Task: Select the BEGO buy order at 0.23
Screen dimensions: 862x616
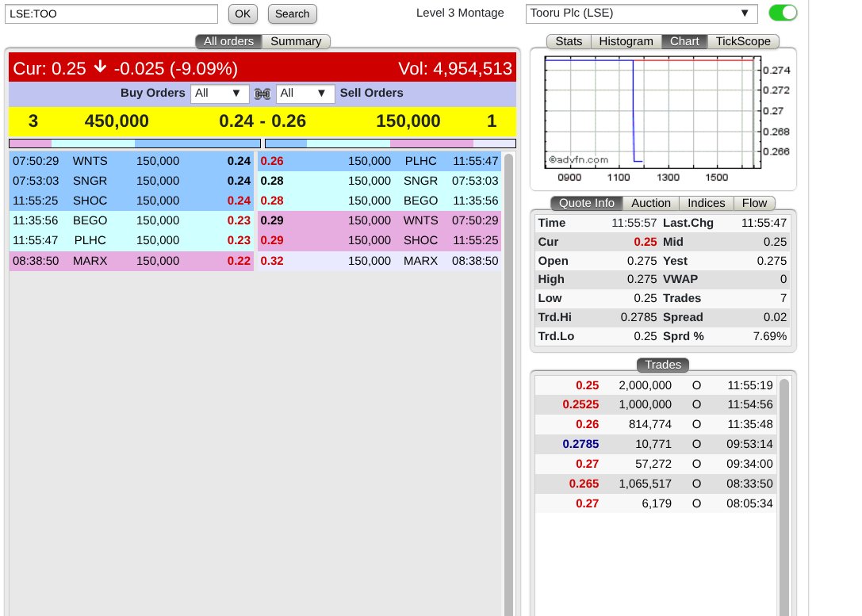Action: point(132,220)
